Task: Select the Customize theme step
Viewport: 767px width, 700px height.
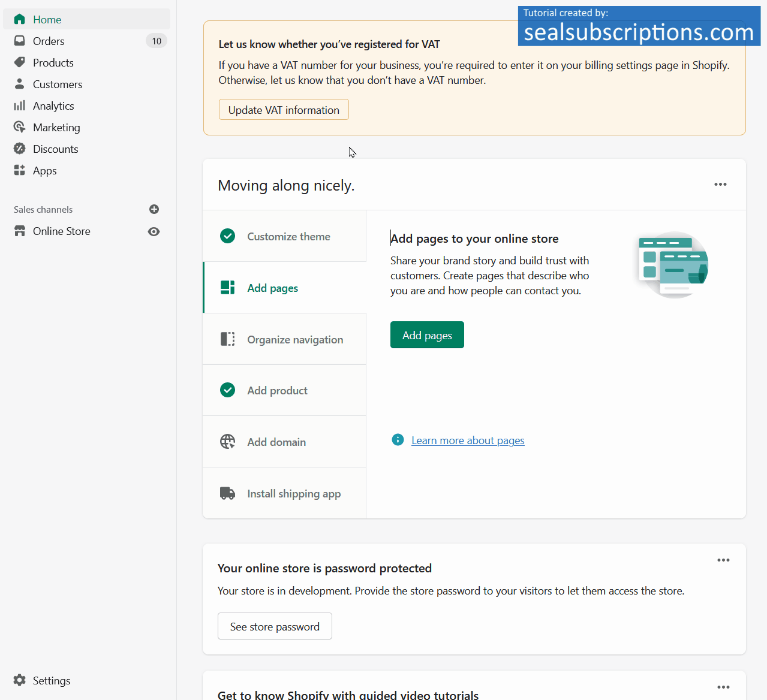Action: pyautogui.click(x=285, y=236)
